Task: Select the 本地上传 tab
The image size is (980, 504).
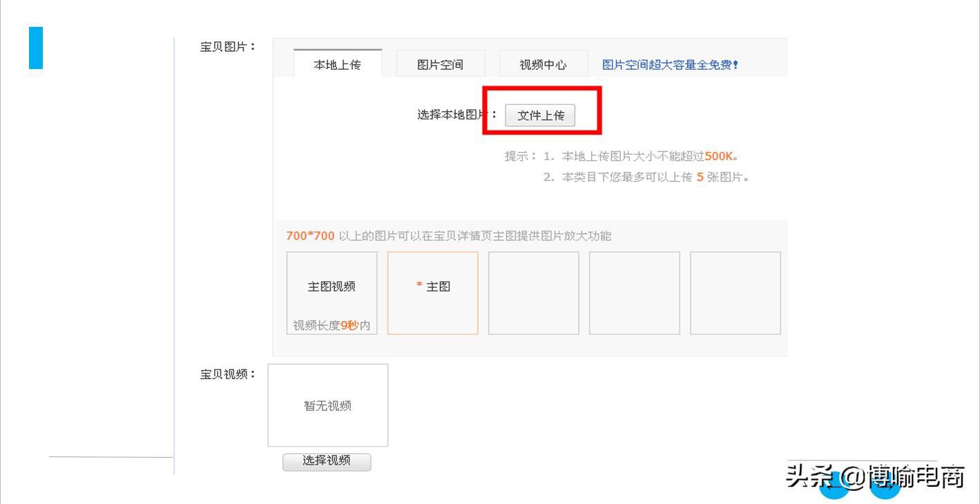Action: pos(336,63)
